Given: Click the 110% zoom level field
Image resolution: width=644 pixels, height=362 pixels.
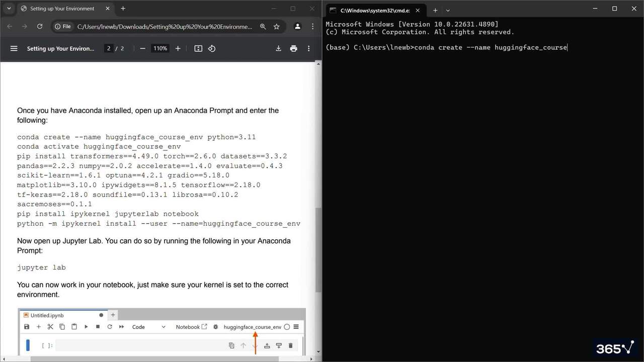Looking at the screenshot, I should pos(160,48).
